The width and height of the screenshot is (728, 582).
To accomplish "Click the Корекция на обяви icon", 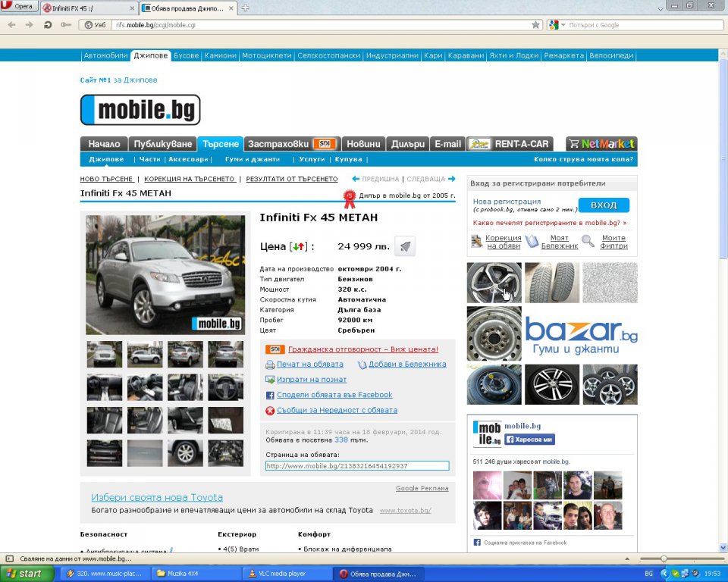I will click(x=476, y=241).
